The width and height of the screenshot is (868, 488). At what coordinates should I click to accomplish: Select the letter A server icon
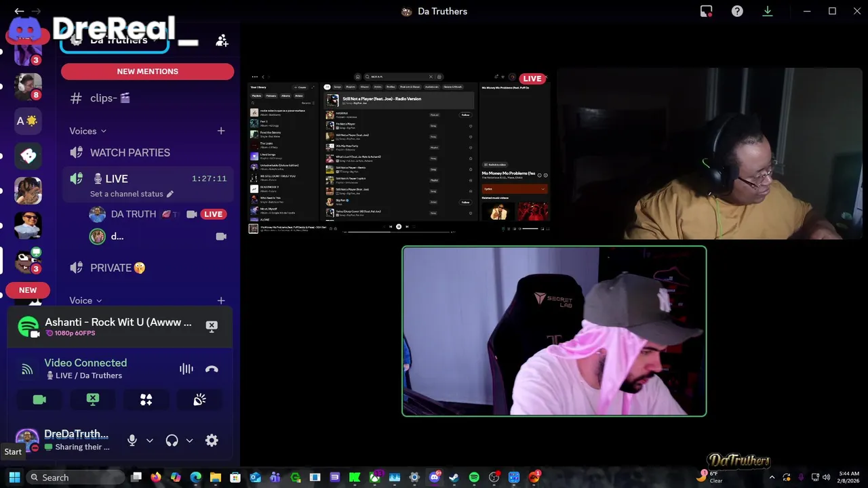(28, 121)
